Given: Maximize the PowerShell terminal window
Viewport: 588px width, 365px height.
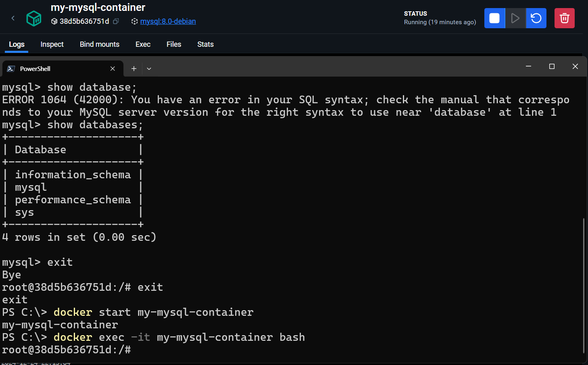Looking at the screenshot, I should coord(552,66).
